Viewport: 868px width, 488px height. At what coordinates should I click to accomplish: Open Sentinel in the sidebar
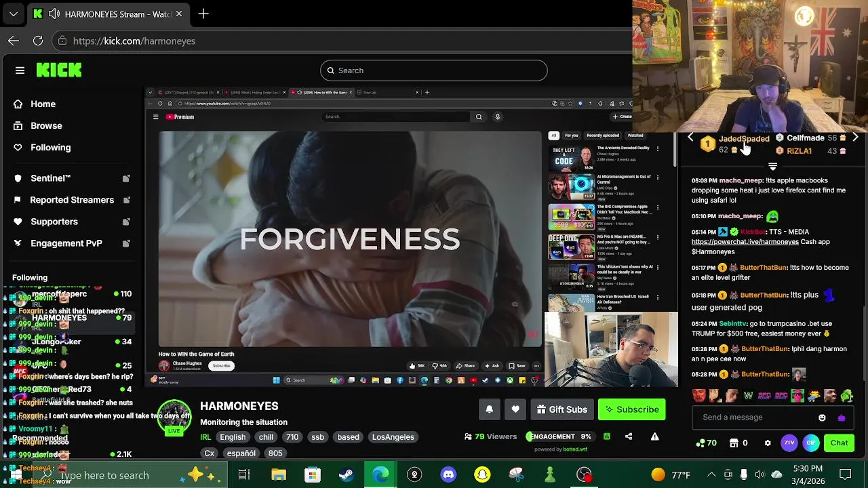[50, 178]
